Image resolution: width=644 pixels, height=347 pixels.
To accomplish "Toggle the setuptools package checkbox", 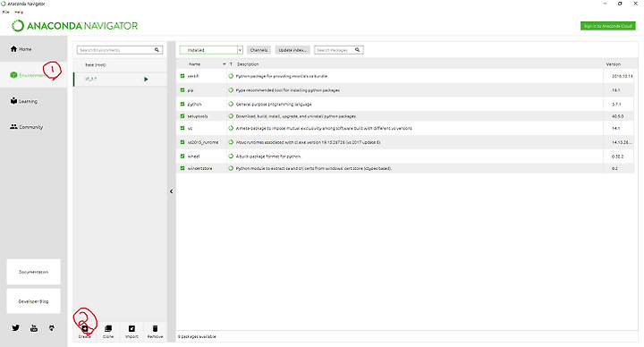I will tap(182, 115).
